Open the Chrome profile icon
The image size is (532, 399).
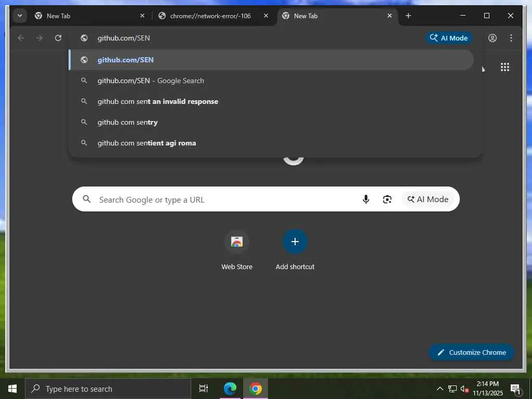point(493,38)
